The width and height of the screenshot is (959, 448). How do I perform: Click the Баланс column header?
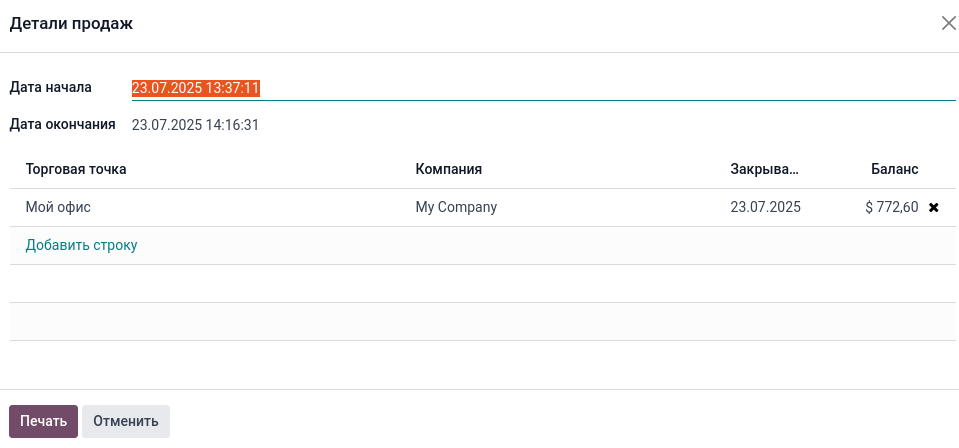coord(894,169)
